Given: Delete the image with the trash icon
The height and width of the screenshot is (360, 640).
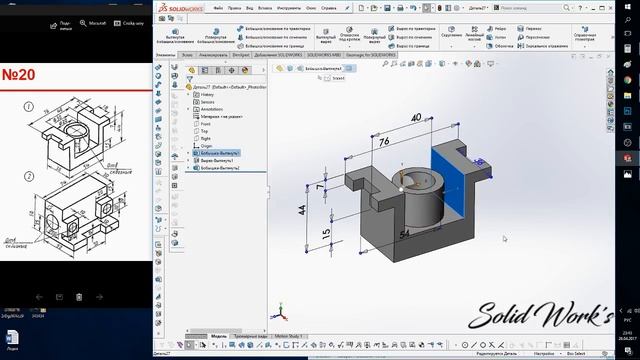Looking at the screenshot, I should (79, 297).
